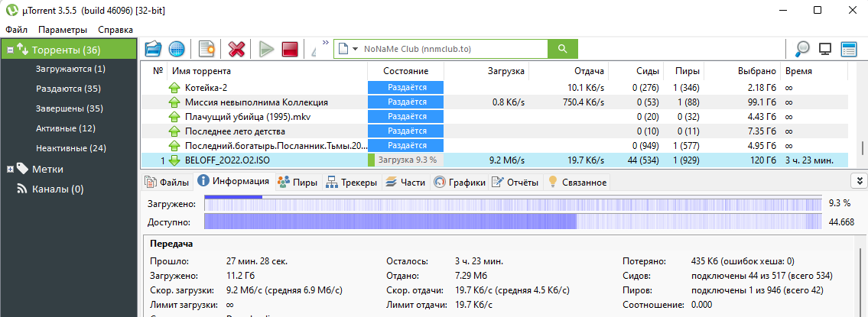Viewport: 868px width, 317px height.
Task: Click green up arrow icon of Котейка-2
Action: [x=174, y=87]
